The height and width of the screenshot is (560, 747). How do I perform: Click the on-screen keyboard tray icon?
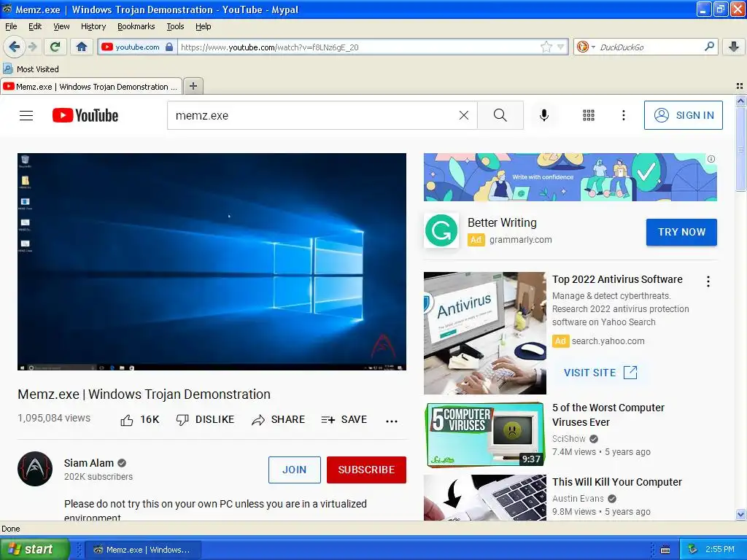[x=665, y=550]
